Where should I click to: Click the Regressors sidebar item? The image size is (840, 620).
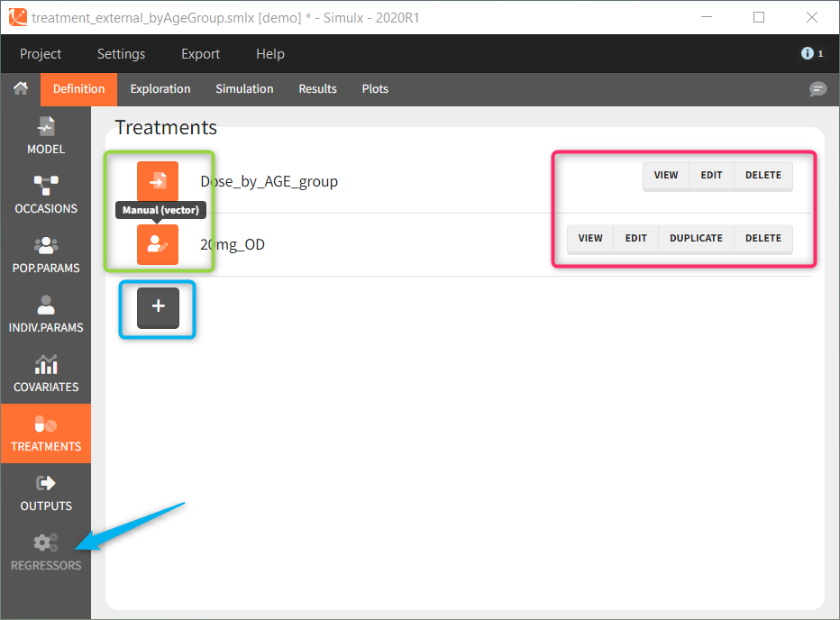[x=45, y=552]
